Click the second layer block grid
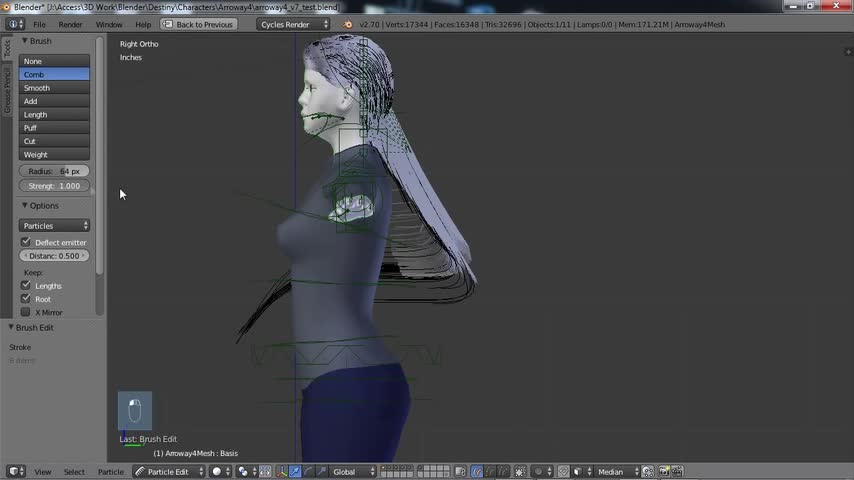Viewport: 854px width, 480px height. (x=434, y=471)
